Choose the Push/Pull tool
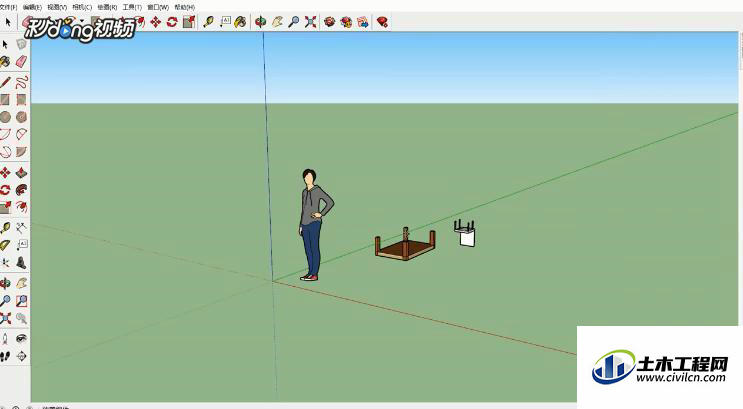The image size is (743, 409). (x=21, y=173)
